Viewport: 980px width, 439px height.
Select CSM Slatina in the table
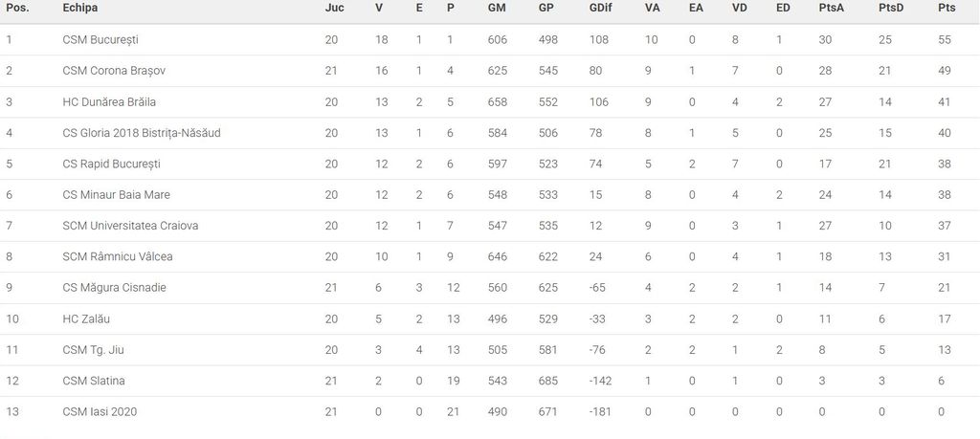tap(94, 381)
